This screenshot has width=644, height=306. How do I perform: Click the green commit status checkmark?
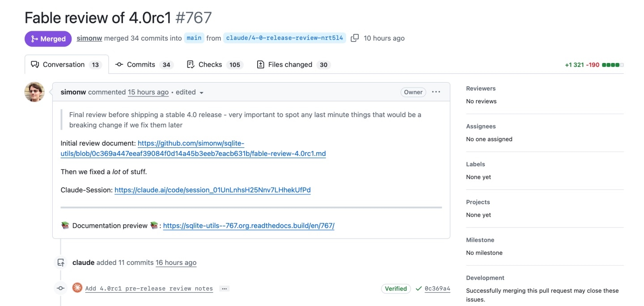click(x=419, y=289)
